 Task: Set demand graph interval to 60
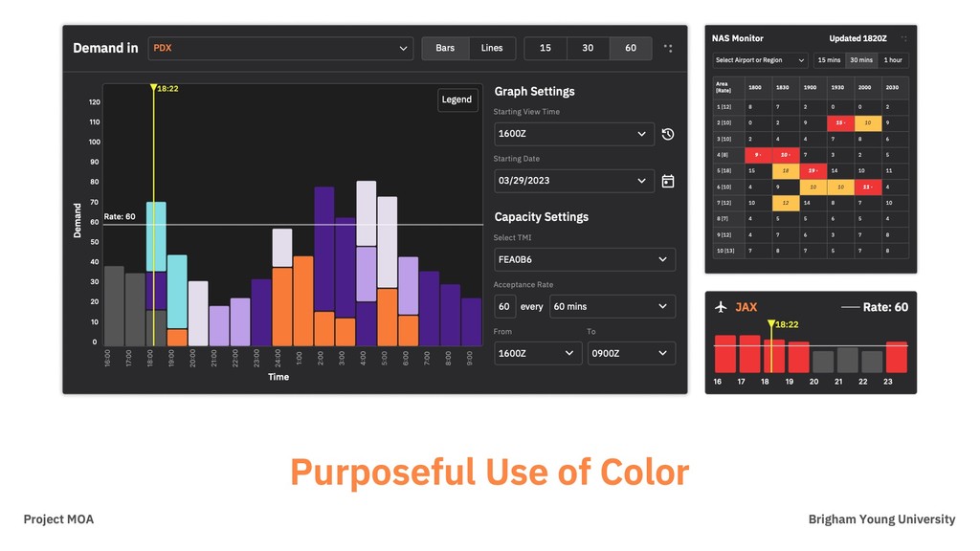[631, 48]
